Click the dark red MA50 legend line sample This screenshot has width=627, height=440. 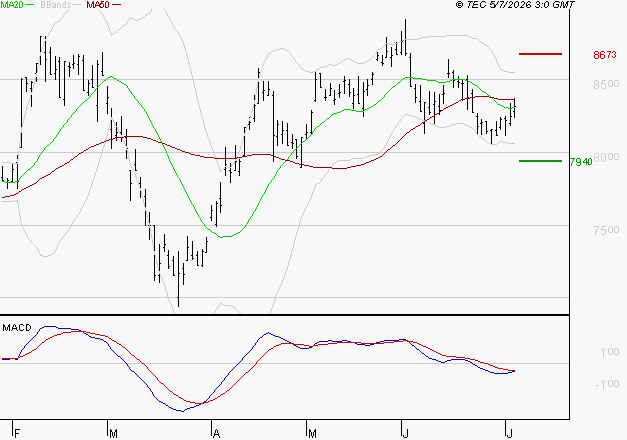tap(116, 5)
